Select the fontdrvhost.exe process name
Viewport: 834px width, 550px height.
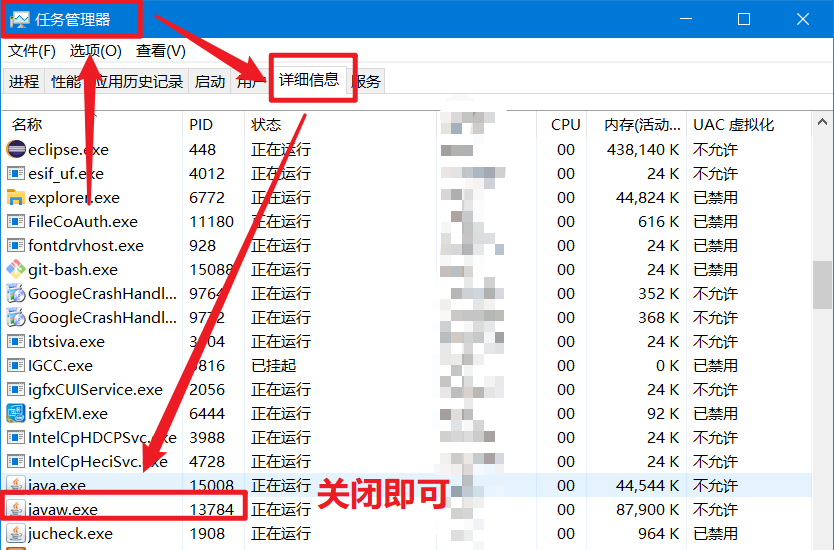(x=86, y=245)
